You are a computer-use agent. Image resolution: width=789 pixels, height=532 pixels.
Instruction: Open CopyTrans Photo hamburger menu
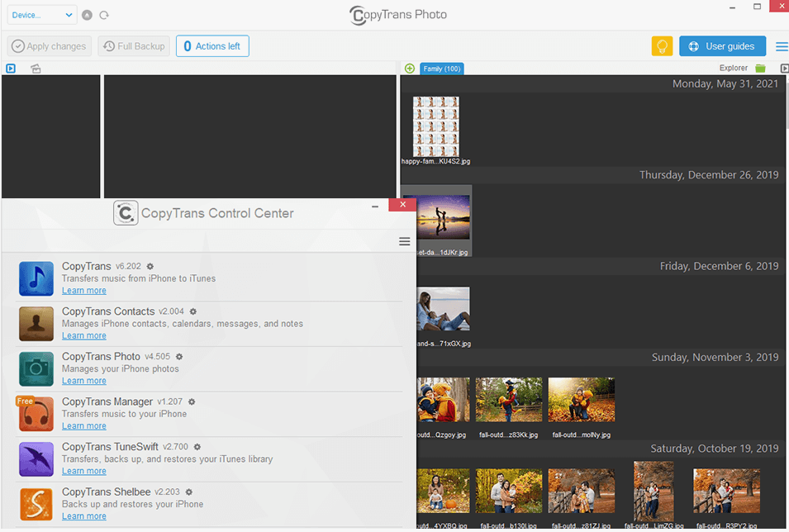(782, 46)
